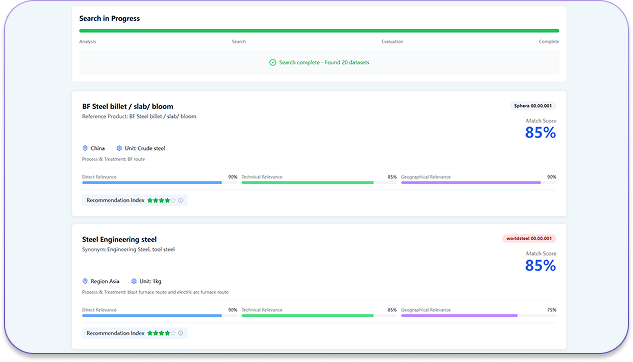Click the location pin icon next to China
633x362 pixels.
click(x=85, y=148)
